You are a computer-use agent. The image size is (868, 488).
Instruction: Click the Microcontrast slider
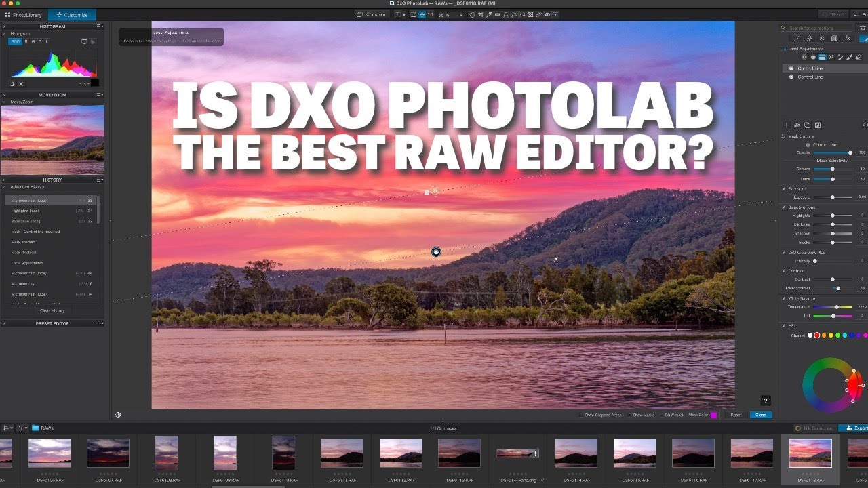(833, 288)
